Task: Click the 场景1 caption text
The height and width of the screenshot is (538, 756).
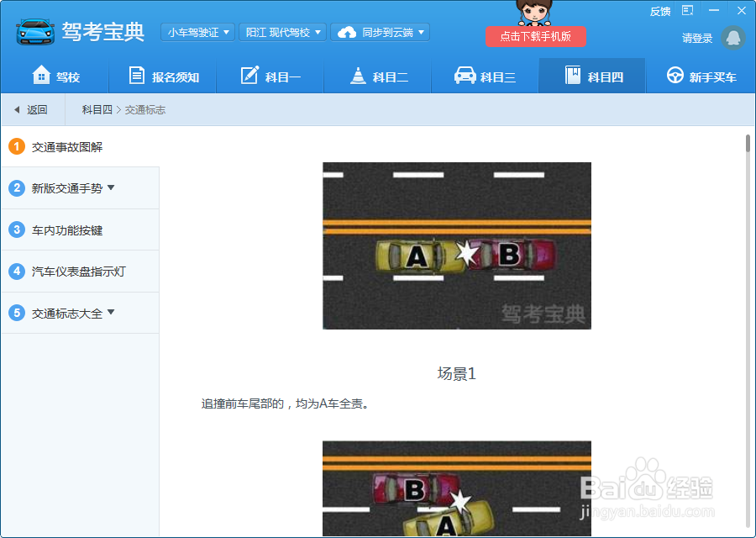Action: tap(457, 373)
